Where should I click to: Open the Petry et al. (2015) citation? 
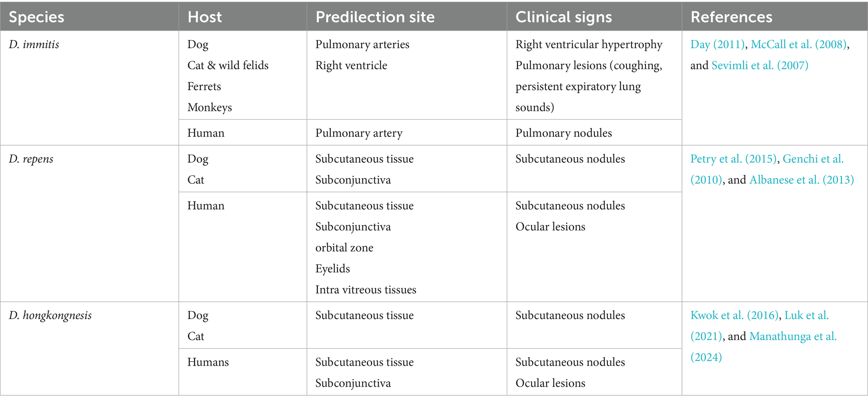733,159
